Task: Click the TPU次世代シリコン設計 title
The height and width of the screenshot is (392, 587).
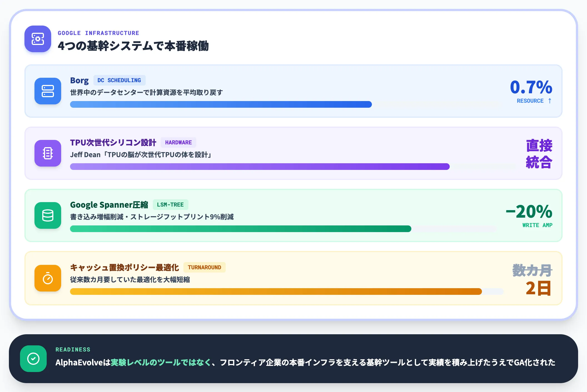Action: pos(113,143)
